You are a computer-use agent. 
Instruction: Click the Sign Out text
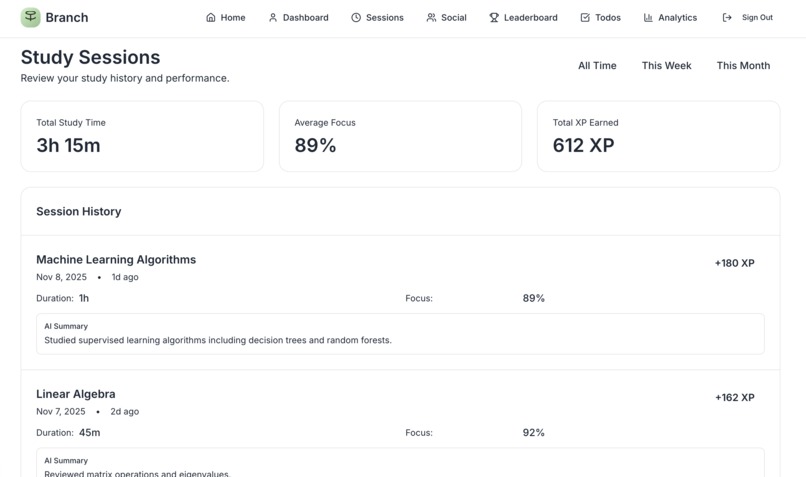(x=757, y=17)
